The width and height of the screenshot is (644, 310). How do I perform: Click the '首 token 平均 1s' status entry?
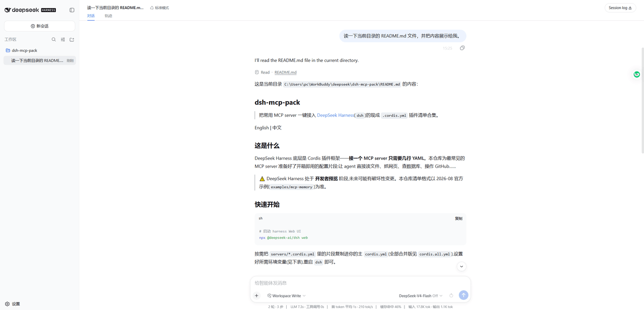point(345,306)
